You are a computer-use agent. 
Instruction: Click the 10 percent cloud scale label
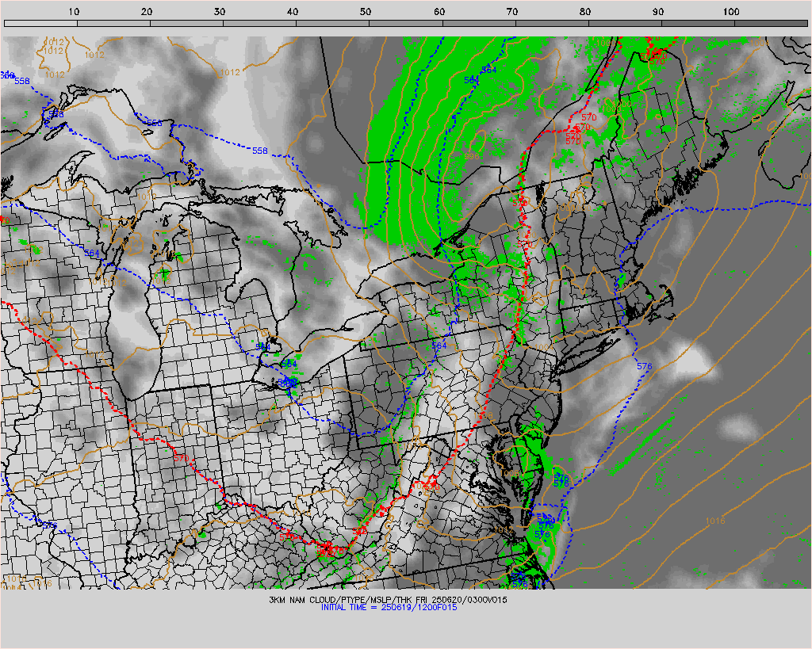pos(74,11)
